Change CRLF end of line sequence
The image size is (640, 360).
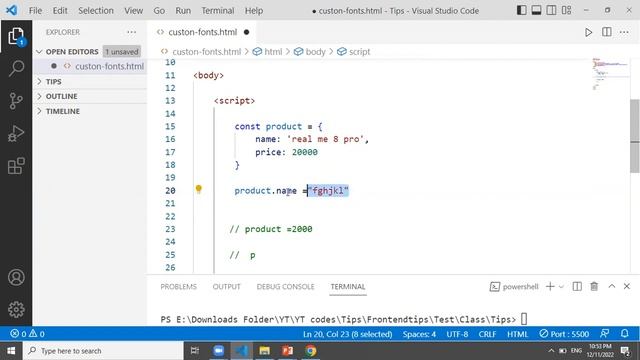(x=487, y=334)
